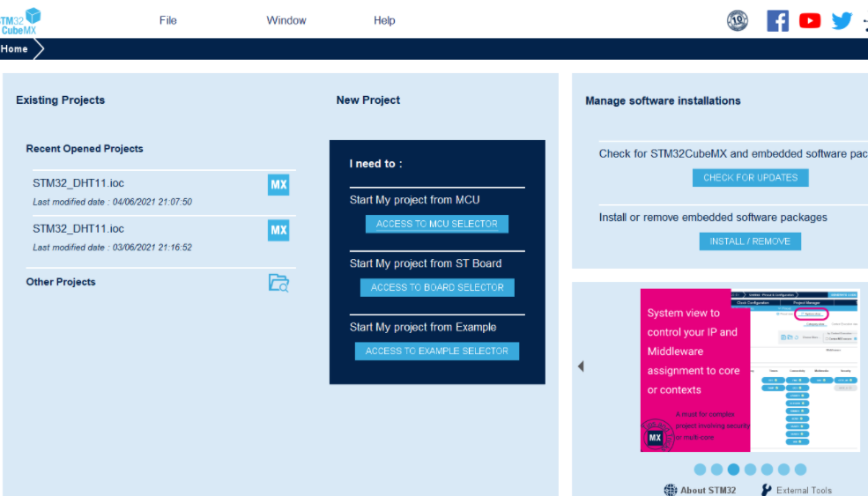The height and width of the screenshot is (496, 868).
Task: Open the Facebook icon link
Action: tap(778, 21)
